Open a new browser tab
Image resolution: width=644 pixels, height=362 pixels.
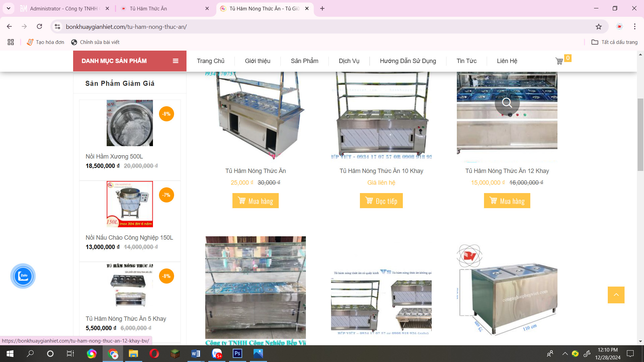pos(322,8)
